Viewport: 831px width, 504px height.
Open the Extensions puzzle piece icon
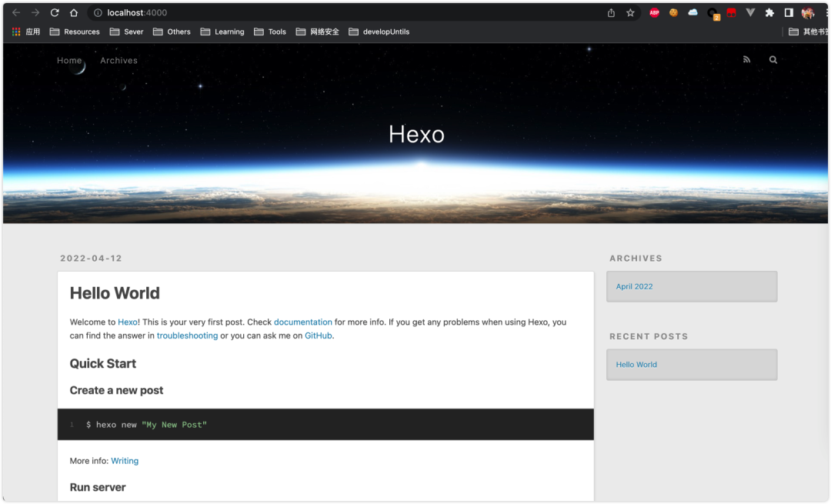pos(769,13)
